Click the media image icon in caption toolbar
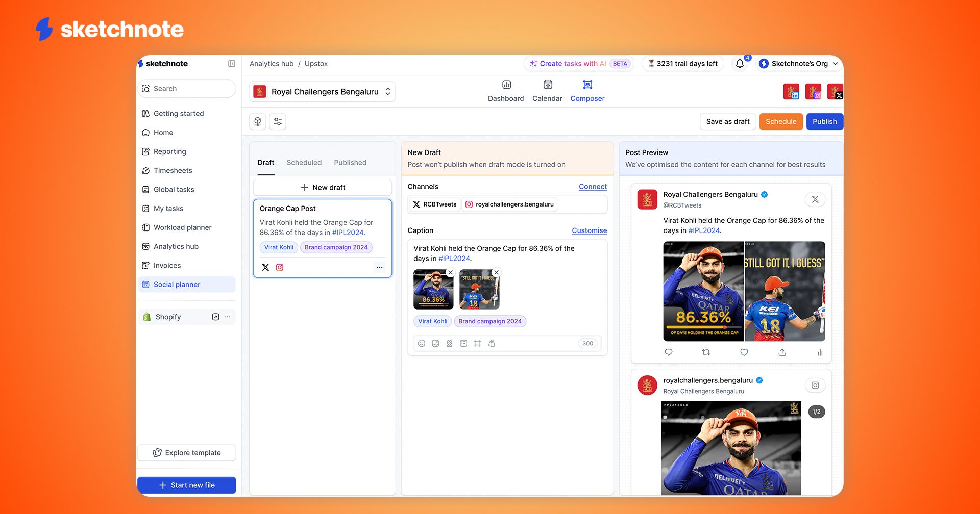The image size is (980, 514). point(435,343)
